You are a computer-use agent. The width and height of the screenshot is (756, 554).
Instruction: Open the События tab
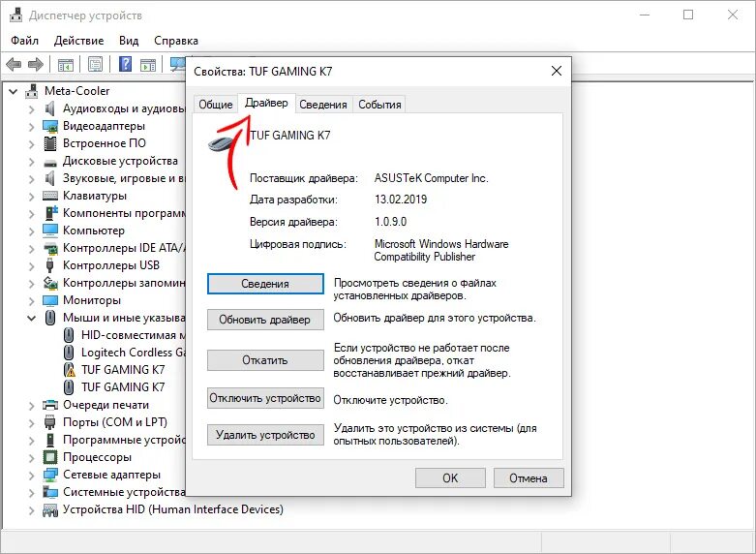click(379, 105)
